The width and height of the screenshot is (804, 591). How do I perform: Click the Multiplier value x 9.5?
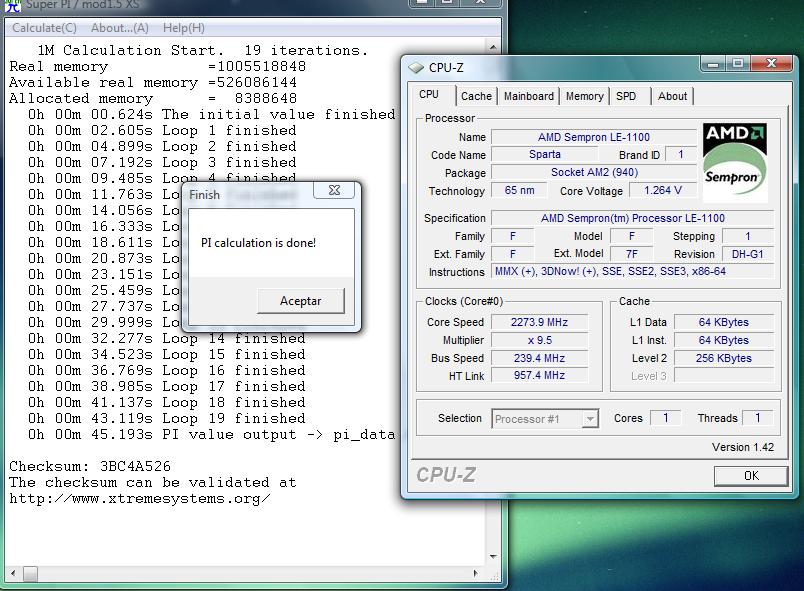539,340
